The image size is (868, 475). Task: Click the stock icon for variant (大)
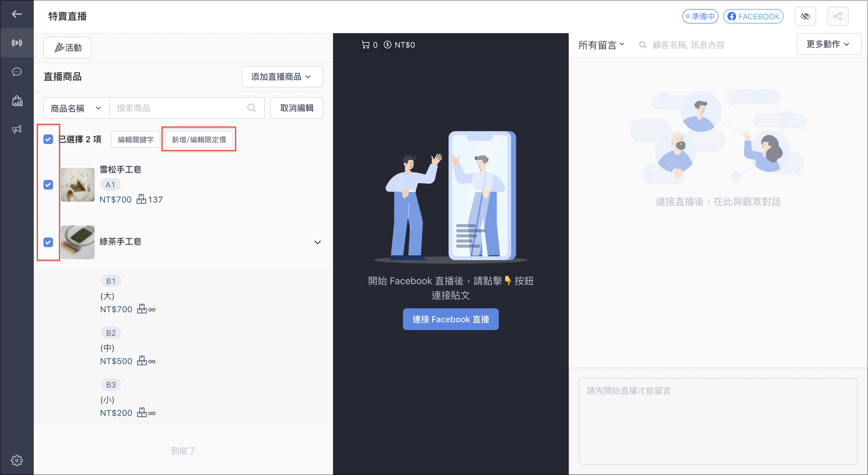(x=142, y=309)
